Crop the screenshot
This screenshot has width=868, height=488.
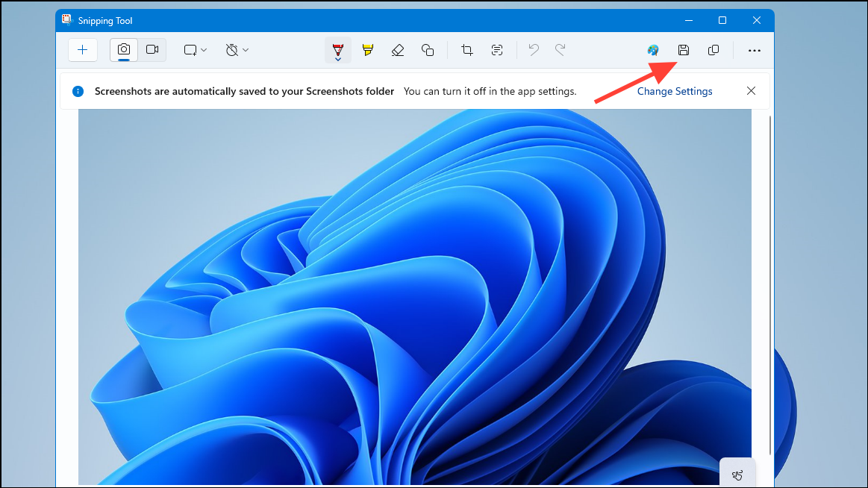(466, 50)
